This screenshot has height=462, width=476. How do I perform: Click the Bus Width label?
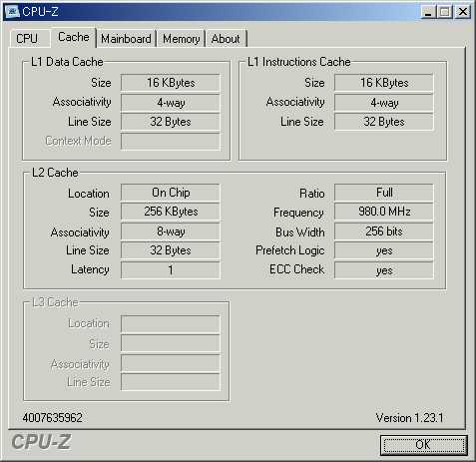[300, 232]
